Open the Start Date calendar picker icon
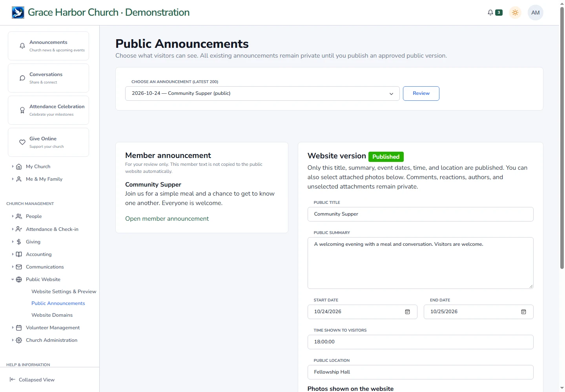Image resolution: width=565 pixels, height=392 pixels. pyautogui.click(x=407, y=312)
